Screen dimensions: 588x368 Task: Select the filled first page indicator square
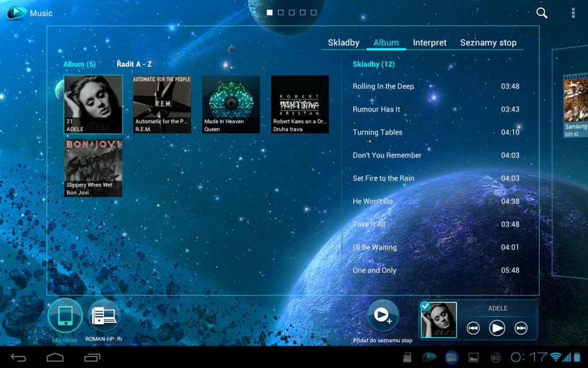(x=270, y=13)
